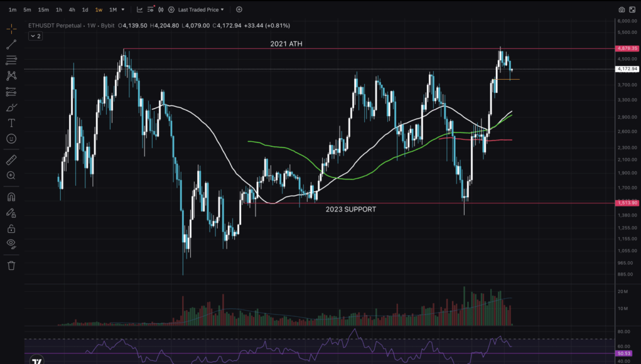Screen dimensions: 641x364
Task: Toggle magnet mode for drawings
Action: point(11,198)
